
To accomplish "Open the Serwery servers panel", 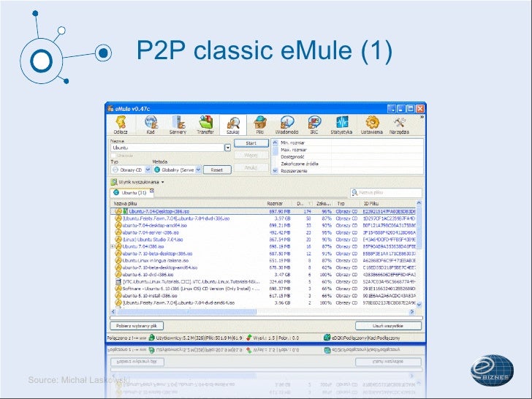I will point(178,123).
